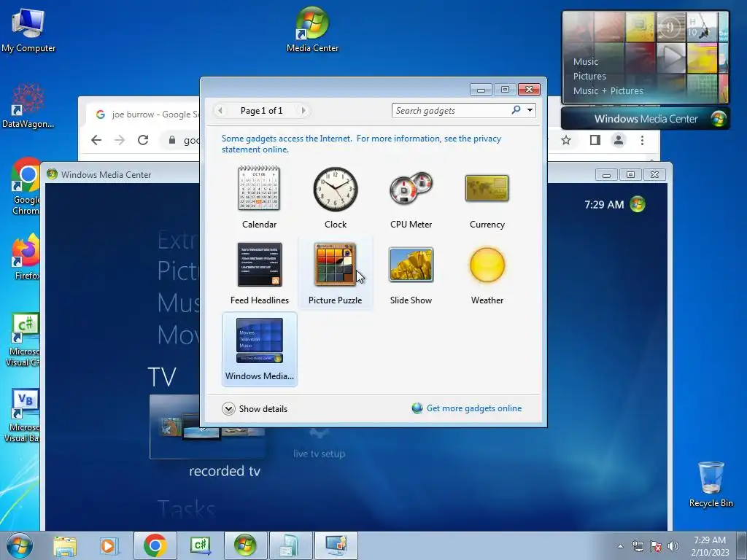Open My Computer desktop icon
747x560 pixels.
click(28, 30)
